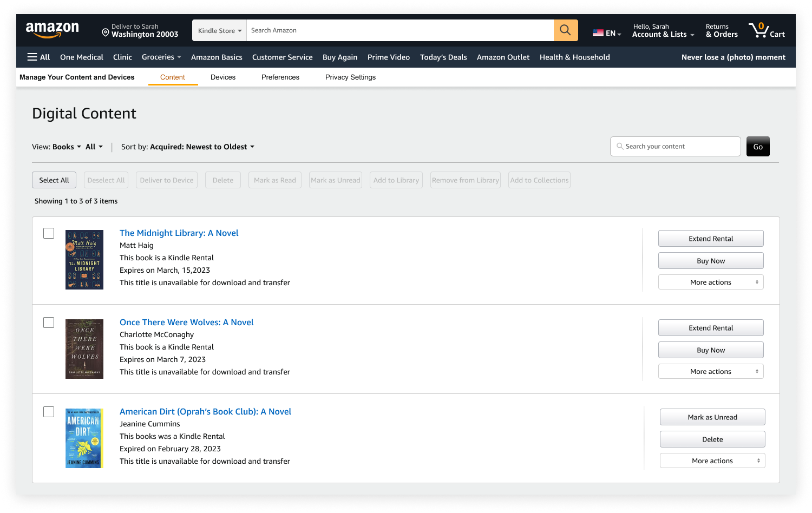Click the toolbar Delete button

point(223,180)
